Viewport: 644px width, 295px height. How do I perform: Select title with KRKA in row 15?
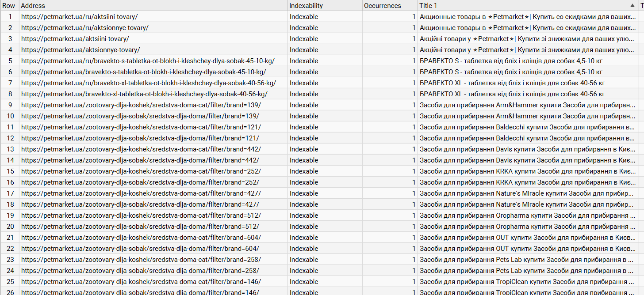click(528, 171)
